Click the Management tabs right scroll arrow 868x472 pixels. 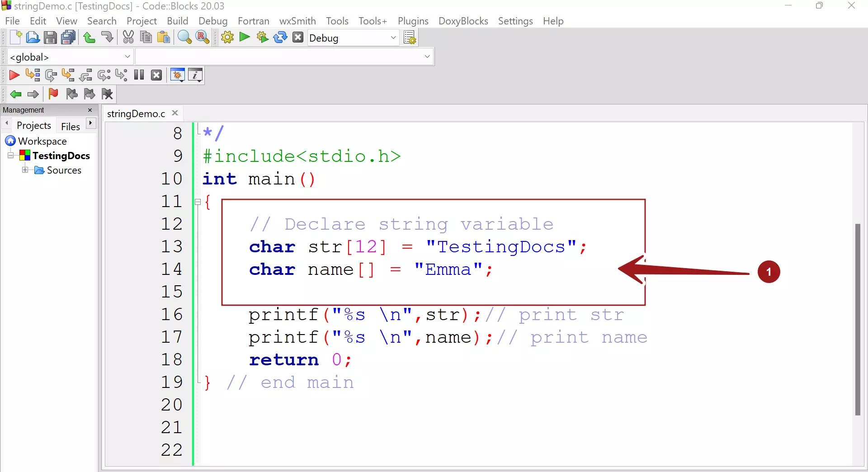(x=91, y=123)
